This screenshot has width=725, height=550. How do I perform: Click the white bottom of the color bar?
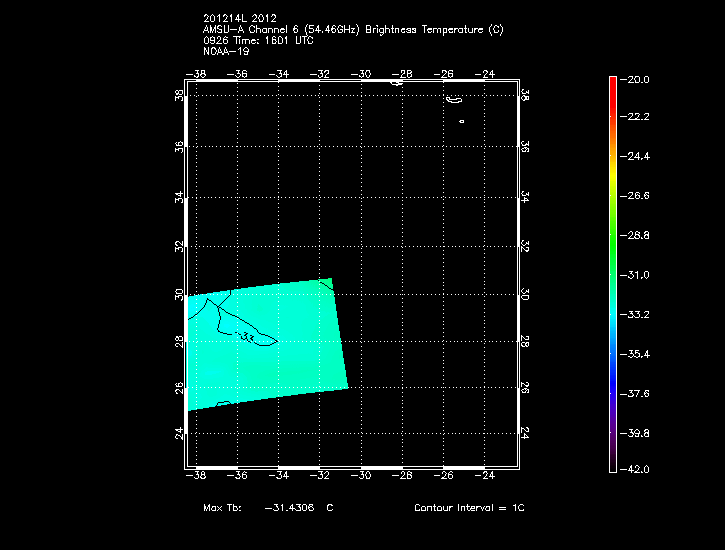tap(612, 463)
